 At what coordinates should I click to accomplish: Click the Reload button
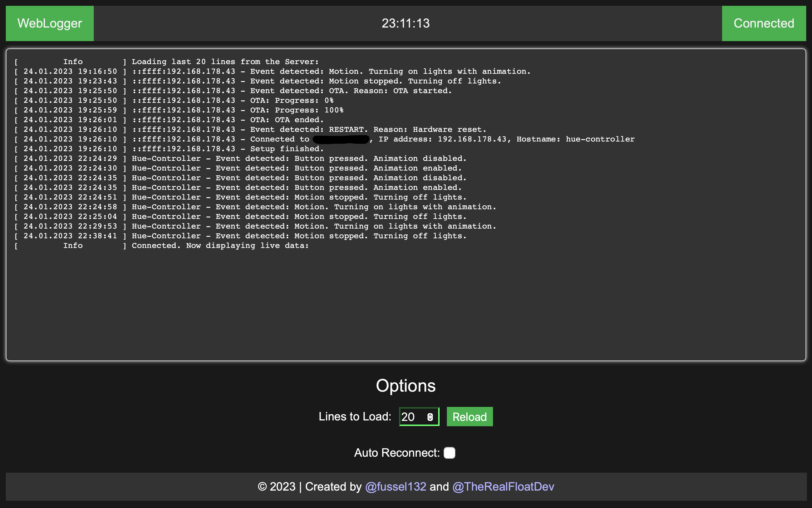(469, 417)
